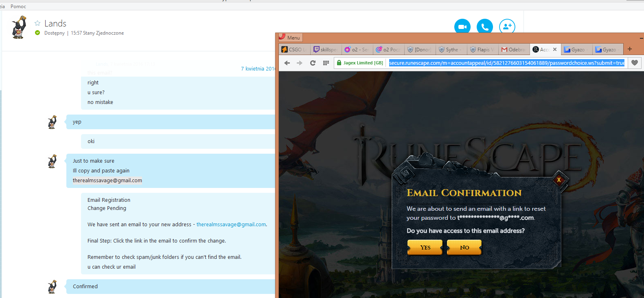The image size is (644, 298).
Task: Click the 'Just to make sure' message
Action: 94,161
